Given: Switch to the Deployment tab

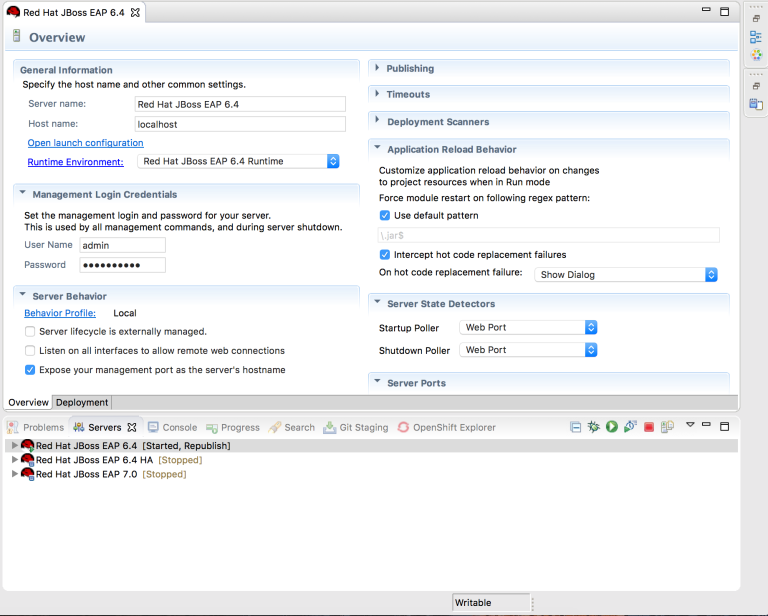Looking at the screenshot, I should pyautogui.click(x=82, y=403).
